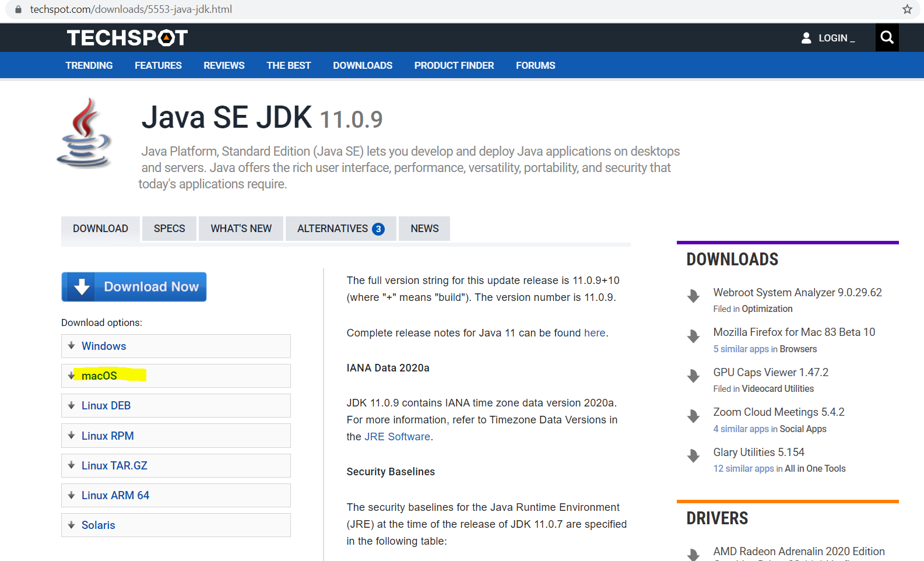Click the download arrow beside Glary Utilities
The height and width of the screenshot is (561, 924).
(693, 456)
